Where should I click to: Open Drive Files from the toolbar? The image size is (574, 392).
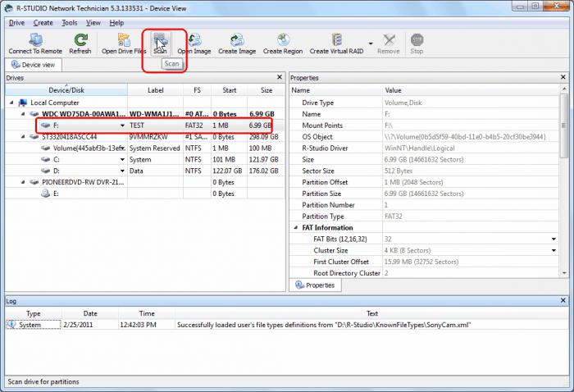(x=124, y=43)
